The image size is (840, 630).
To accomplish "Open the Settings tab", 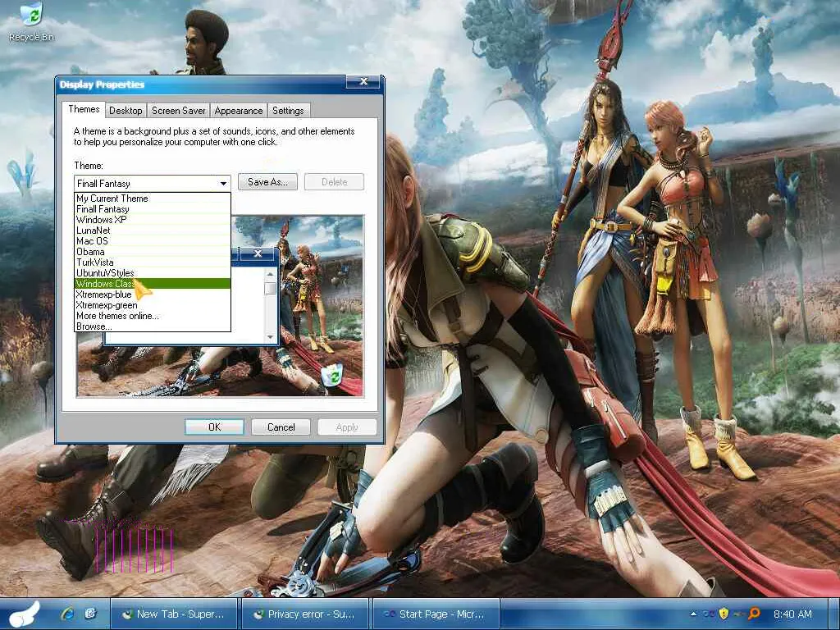I will 288,111.
